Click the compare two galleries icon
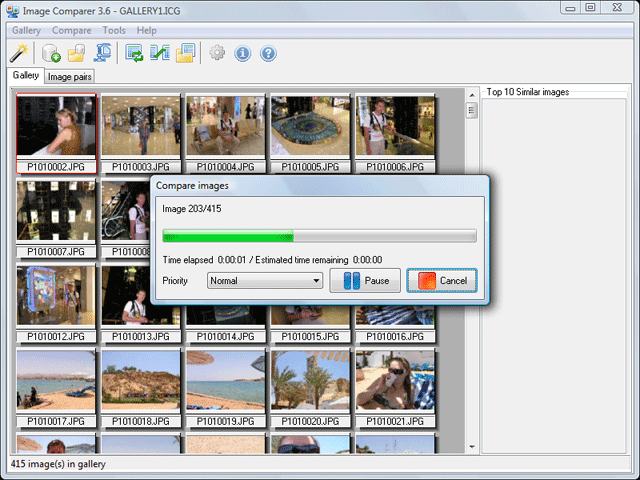 (160, 53)
